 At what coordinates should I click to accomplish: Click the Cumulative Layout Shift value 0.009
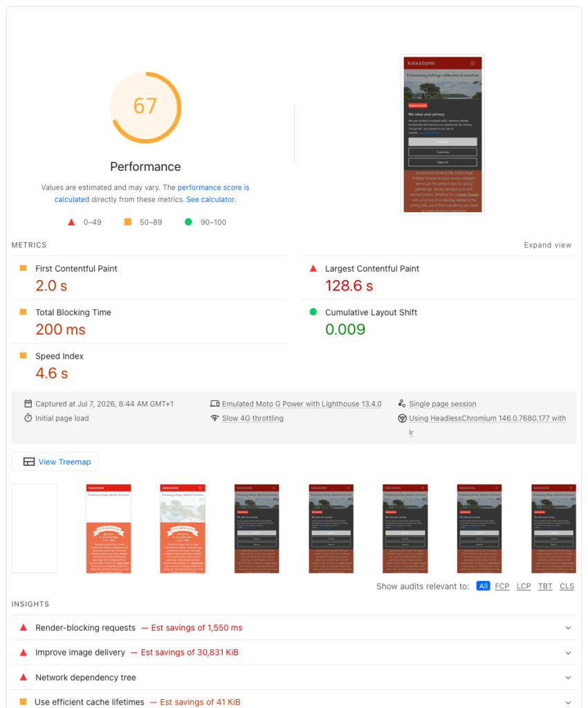coord(345,329)
